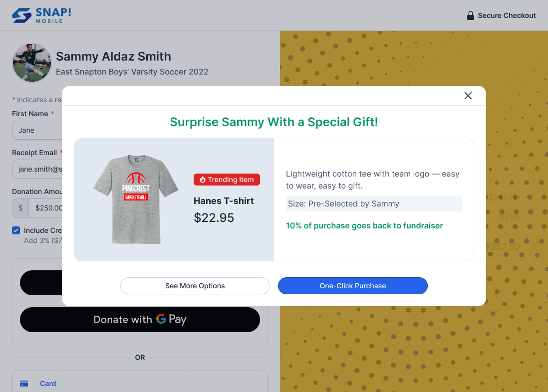Click the Trending Item badge
This screenshot has width=548, height=392.
tap(227, 180)
